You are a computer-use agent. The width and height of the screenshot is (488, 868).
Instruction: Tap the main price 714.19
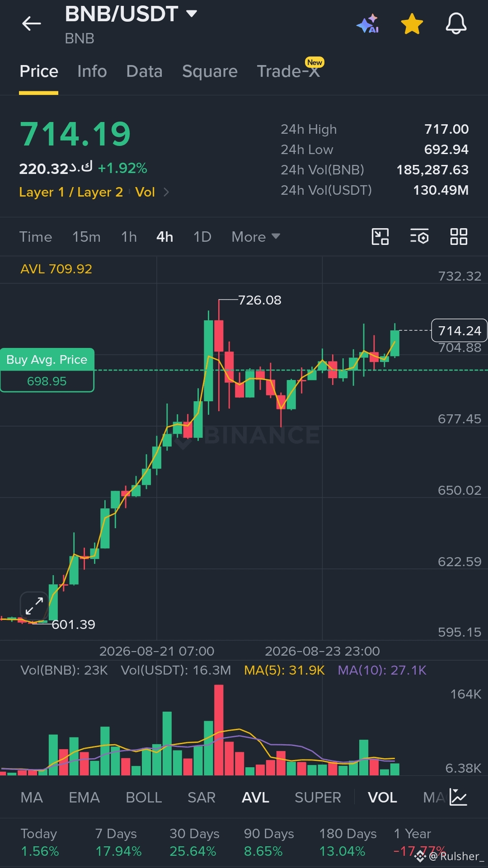pos(75,134)
